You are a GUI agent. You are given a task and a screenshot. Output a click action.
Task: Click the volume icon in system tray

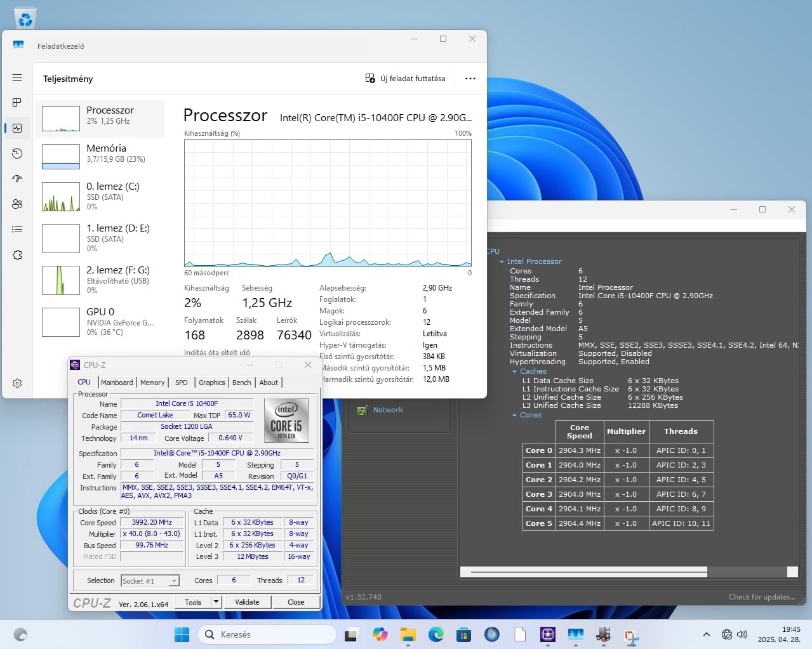coord(742,634)
